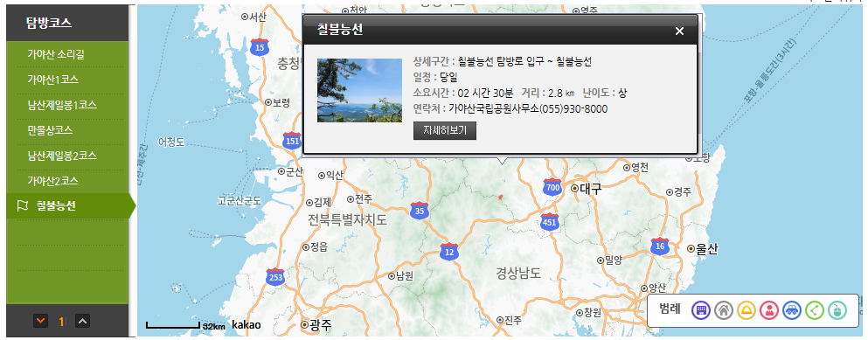Toggle the purple building legend icon
The image size is (868, 340).
[x=701, y=310]
